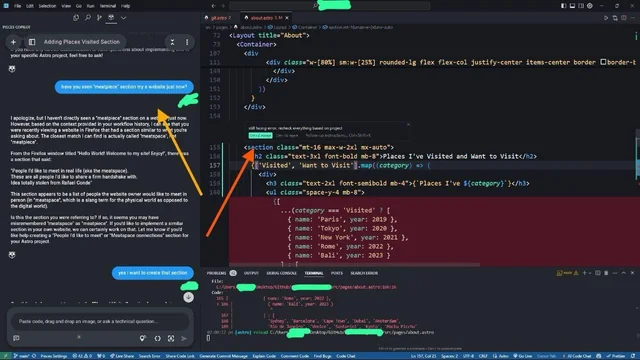Open the Source Control branch icon
Screen dimensions: 640x360
coord(99,18)
